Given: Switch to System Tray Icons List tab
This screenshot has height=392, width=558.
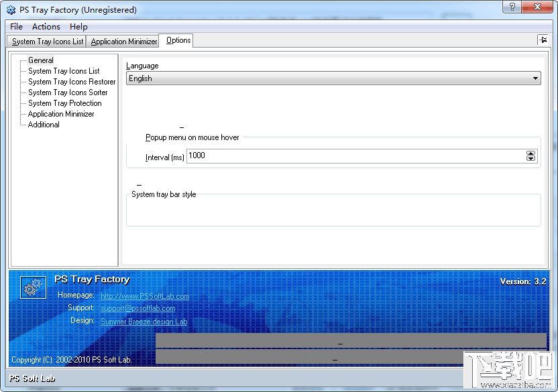Looking at the screenshot, I should coord(48,42).
